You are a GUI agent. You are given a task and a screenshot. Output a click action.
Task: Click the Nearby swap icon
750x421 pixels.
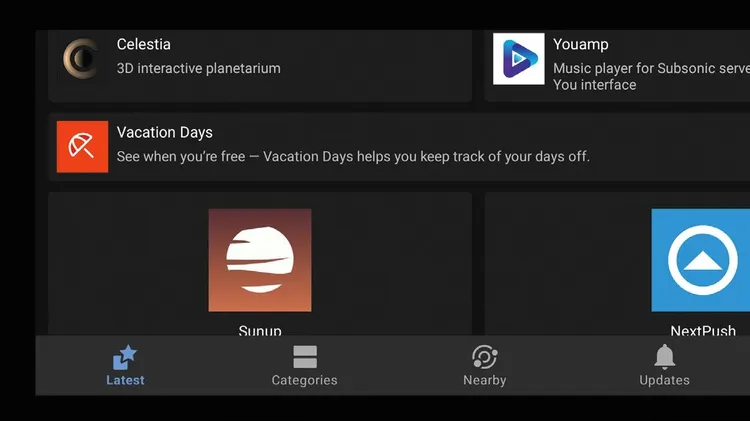485,357
